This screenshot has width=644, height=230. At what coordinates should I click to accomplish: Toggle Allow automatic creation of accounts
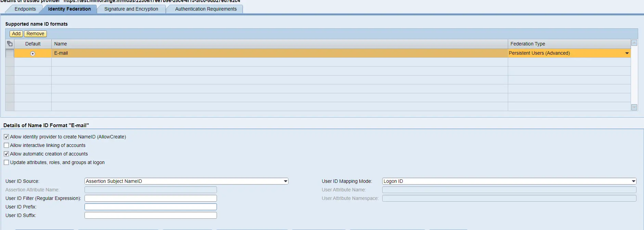click(x=6, y=154)
